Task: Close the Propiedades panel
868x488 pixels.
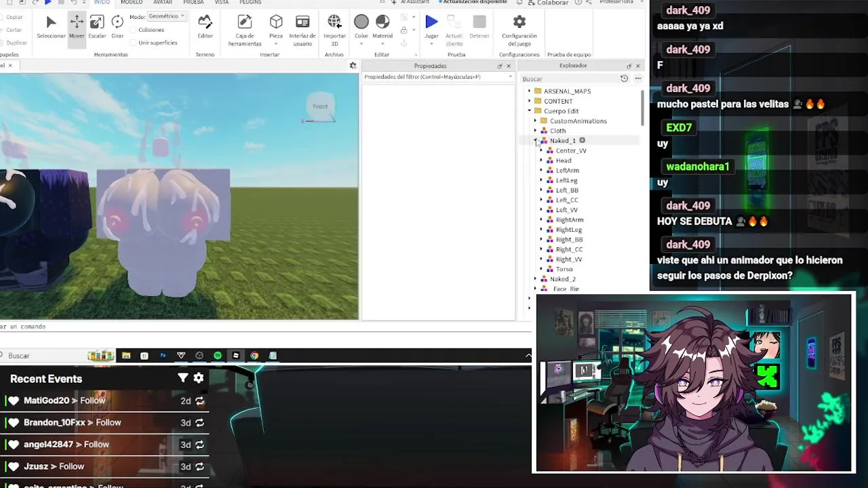Action: (509, 66)
